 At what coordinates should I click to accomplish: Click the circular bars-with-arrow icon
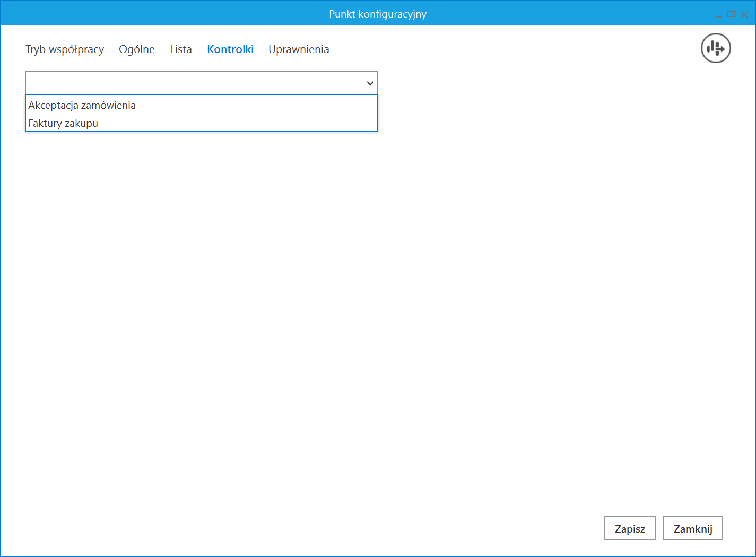(x=716, y=48)
